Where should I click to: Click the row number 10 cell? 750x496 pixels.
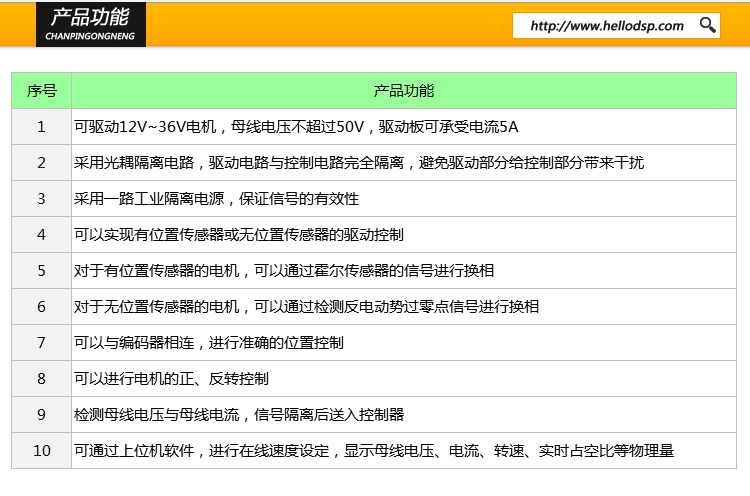[x=42, y=451]
